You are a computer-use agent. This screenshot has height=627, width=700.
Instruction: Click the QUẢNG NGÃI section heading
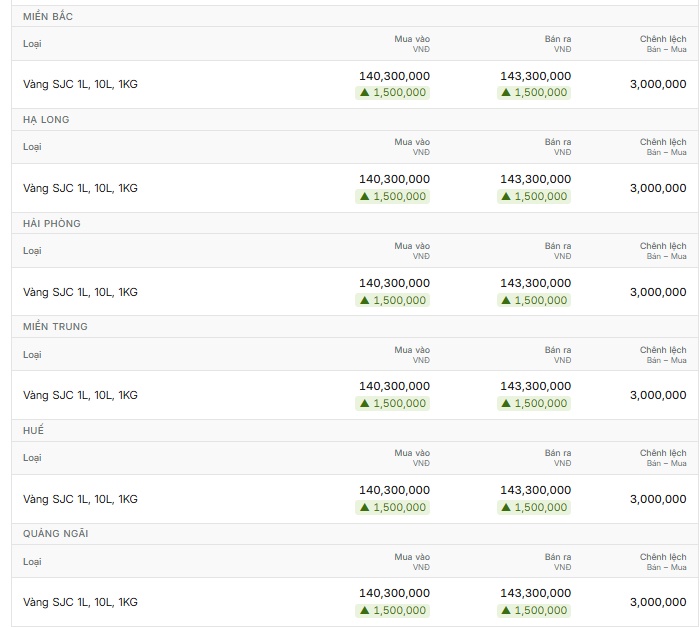56,534
